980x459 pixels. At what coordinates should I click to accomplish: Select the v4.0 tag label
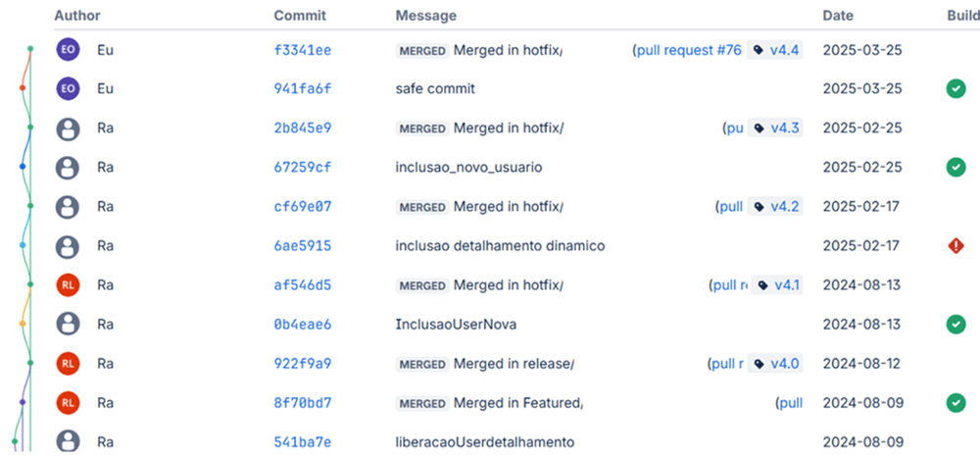pyautogui.click(x=775, y=363)
